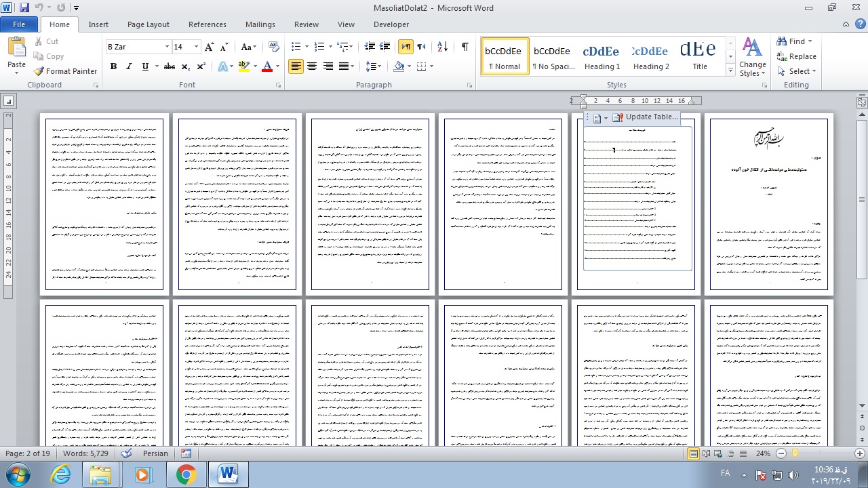Click the zoom slider in status bar
868x488 pixels.
795,453
